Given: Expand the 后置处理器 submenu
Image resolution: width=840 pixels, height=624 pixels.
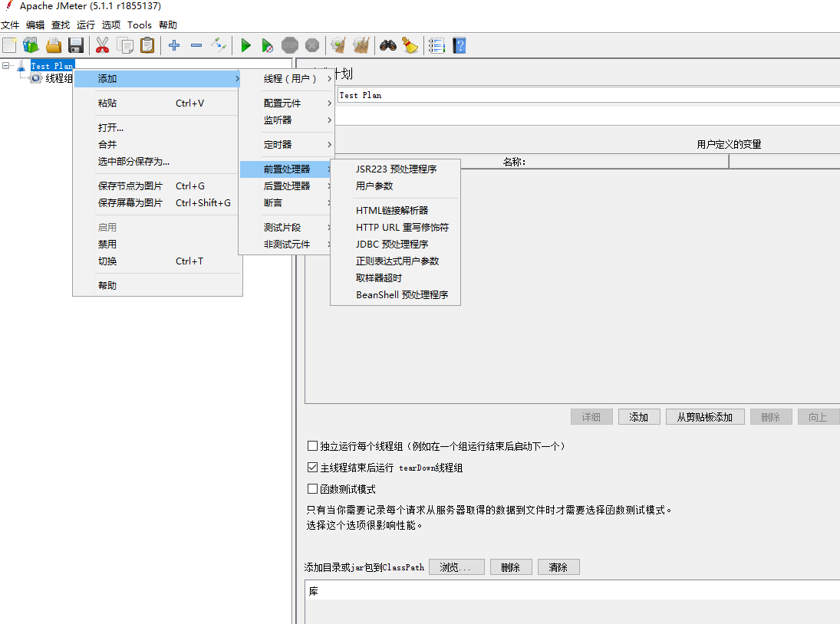Looking at the screenshot, I should 287,186.
